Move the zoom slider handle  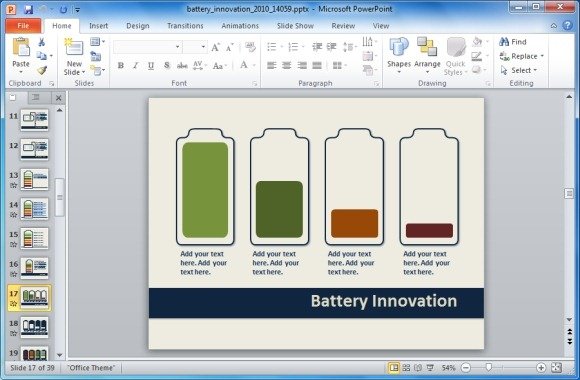coord(489,367)
